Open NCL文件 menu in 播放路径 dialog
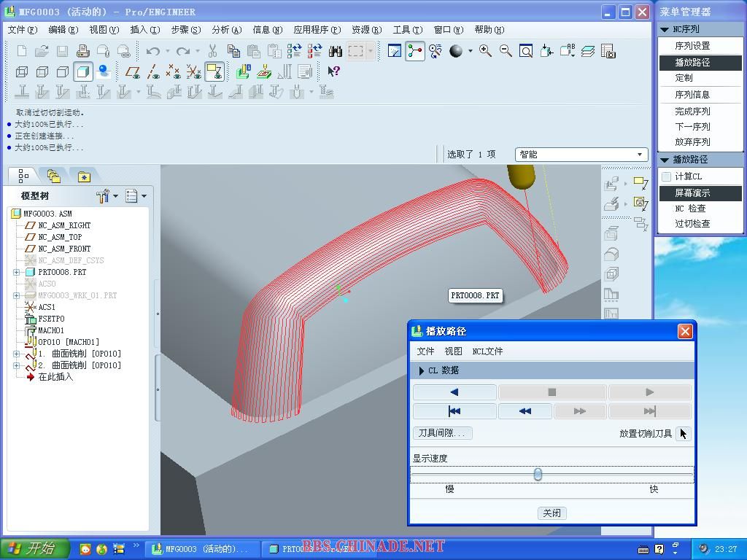The image size is (747, 560). pos(487,351)
